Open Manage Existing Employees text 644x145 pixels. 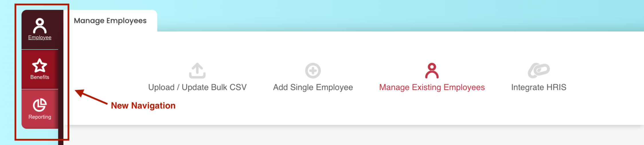tap(432, 87)
